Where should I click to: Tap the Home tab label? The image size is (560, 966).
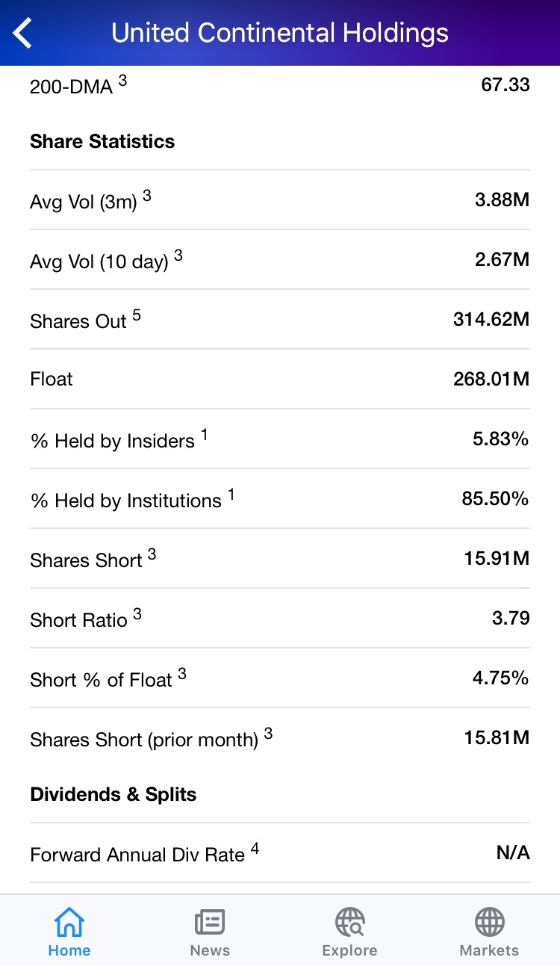pyautogui.click(x=69, y=950)
